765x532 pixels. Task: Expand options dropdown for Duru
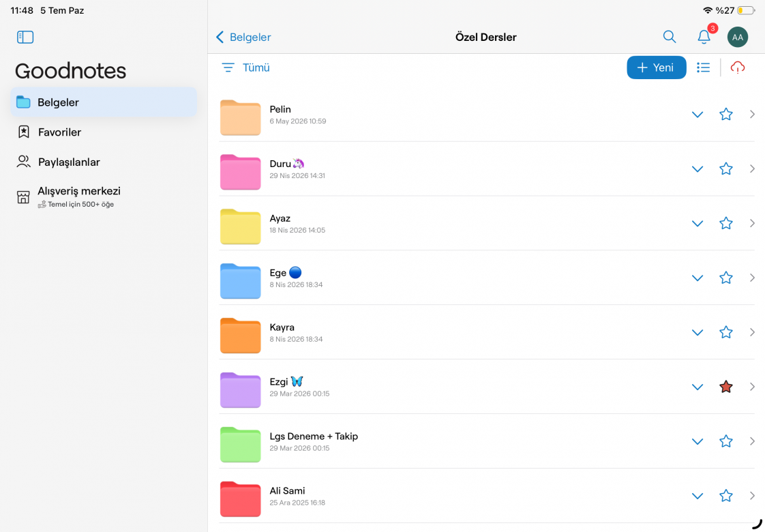(697, 169)
